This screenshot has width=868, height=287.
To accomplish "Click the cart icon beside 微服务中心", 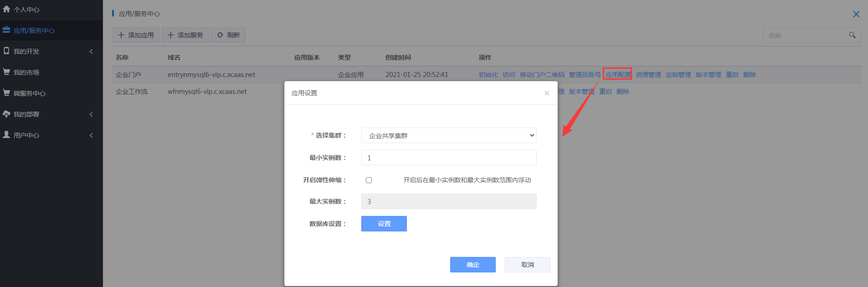I will click(x=6, y=93).
